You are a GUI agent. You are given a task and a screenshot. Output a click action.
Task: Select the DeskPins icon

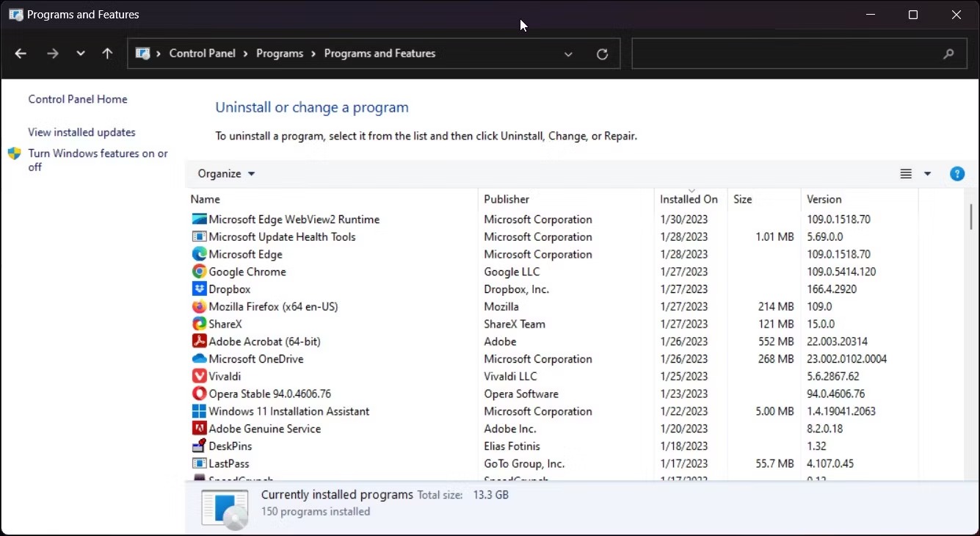[199, 446]
